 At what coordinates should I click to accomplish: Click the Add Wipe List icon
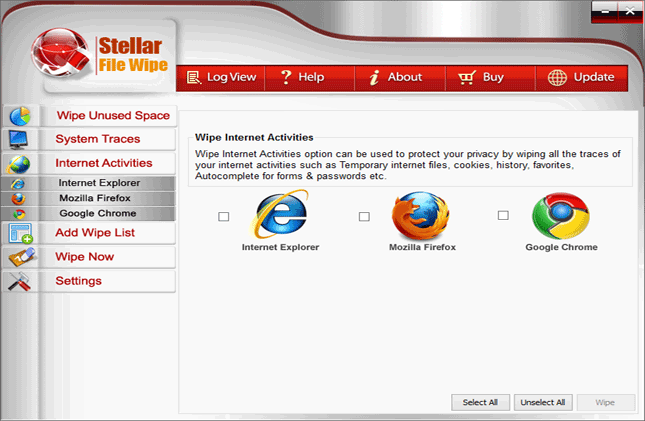[21, 233]
